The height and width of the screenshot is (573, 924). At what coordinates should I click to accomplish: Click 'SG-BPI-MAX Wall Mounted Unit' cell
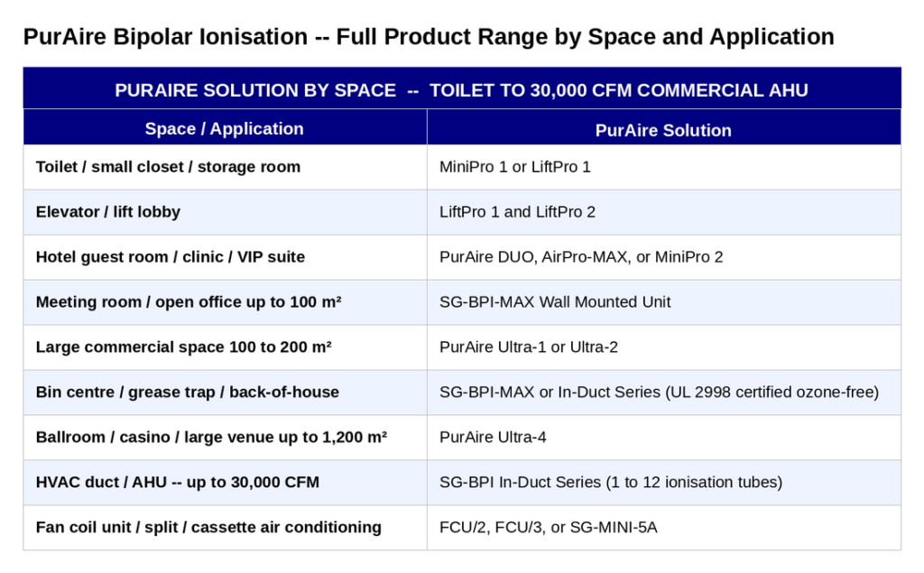[663, 302]
